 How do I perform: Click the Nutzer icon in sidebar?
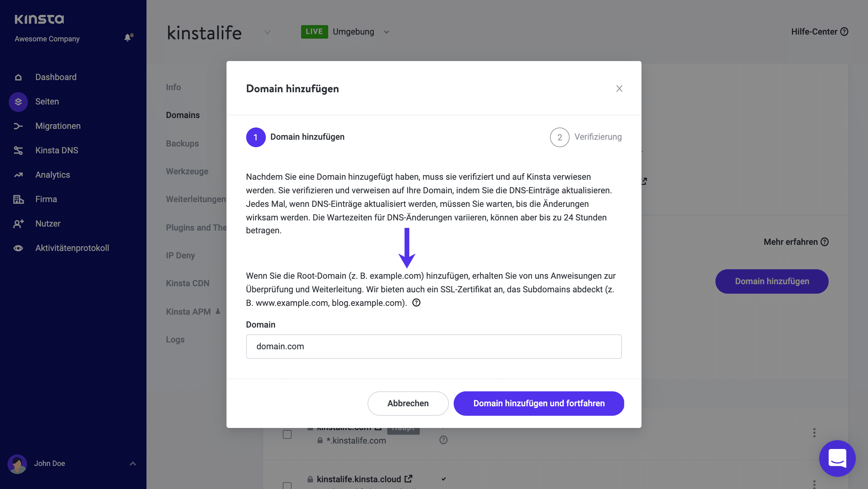18,223
